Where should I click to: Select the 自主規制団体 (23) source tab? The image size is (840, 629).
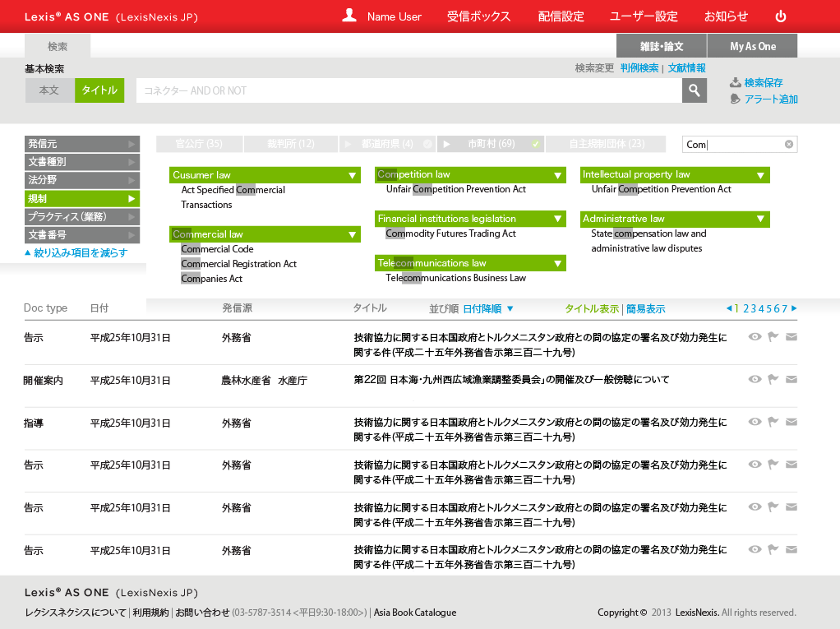606,144
